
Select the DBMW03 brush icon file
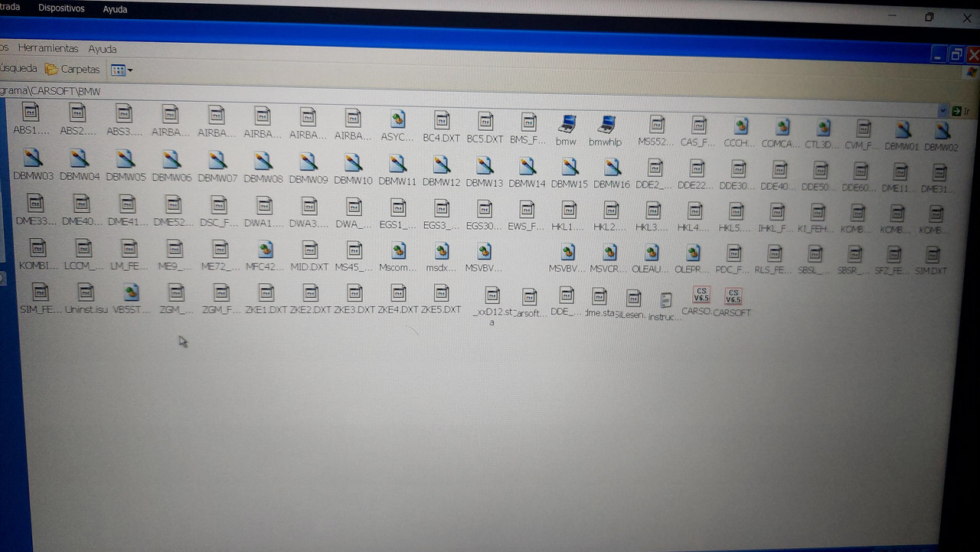33,158
